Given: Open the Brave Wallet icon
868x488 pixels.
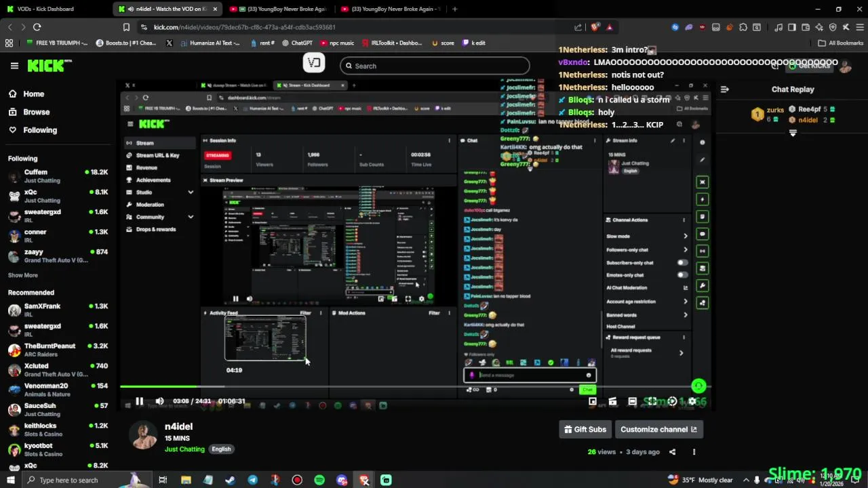Looking at the screenshot, I should pos(806,27).
